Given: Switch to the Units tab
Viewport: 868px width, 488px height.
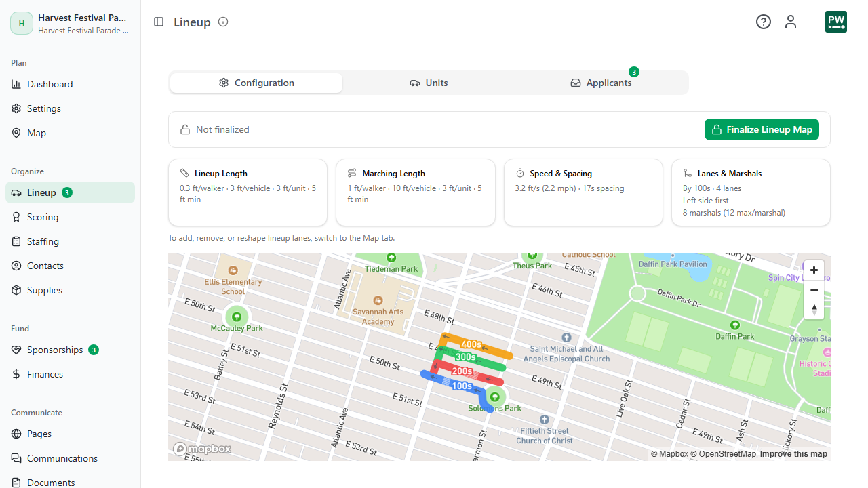Looking at the screenshot, I should click(429, 83).
